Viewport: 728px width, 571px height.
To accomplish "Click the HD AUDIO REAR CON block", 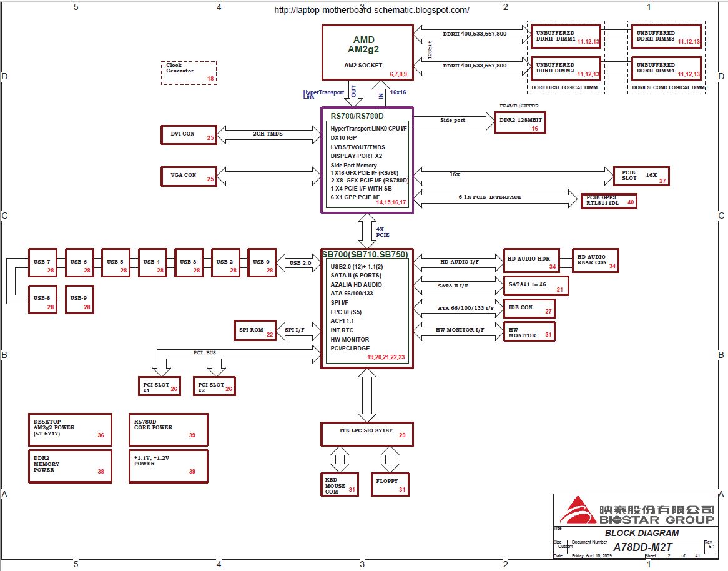I will (596, 261).
